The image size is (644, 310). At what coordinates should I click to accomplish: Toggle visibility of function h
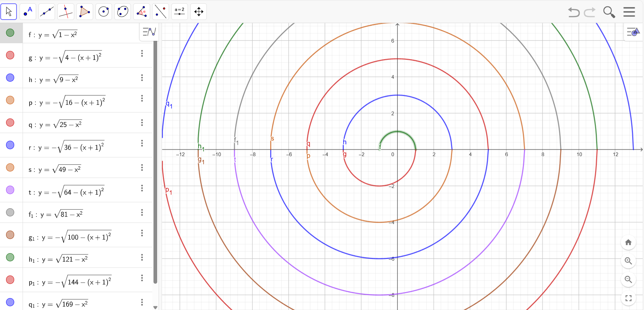10,78
